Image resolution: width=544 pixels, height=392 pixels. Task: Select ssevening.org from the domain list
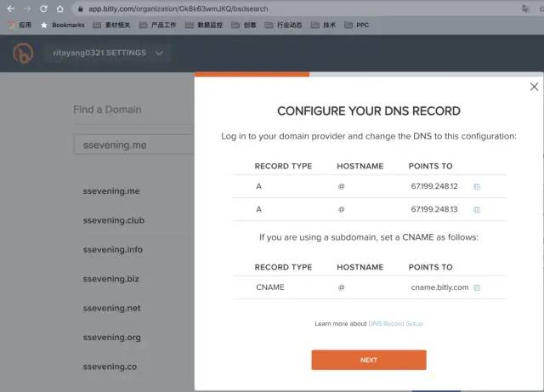click(x=111, y=337)
